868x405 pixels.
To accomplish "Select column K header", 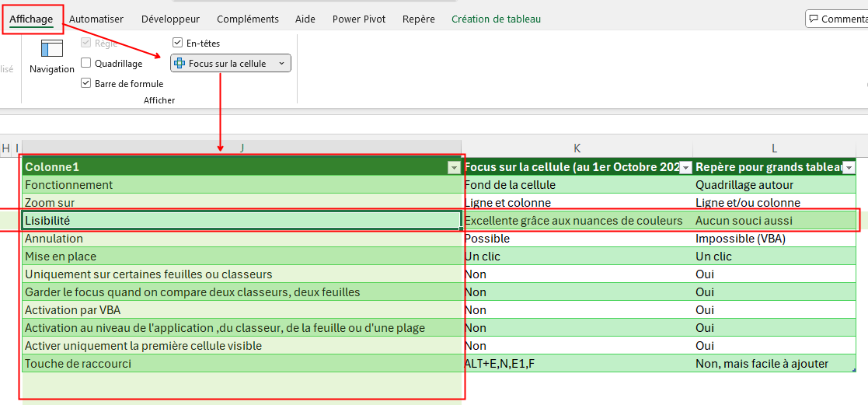I will 577,148.
